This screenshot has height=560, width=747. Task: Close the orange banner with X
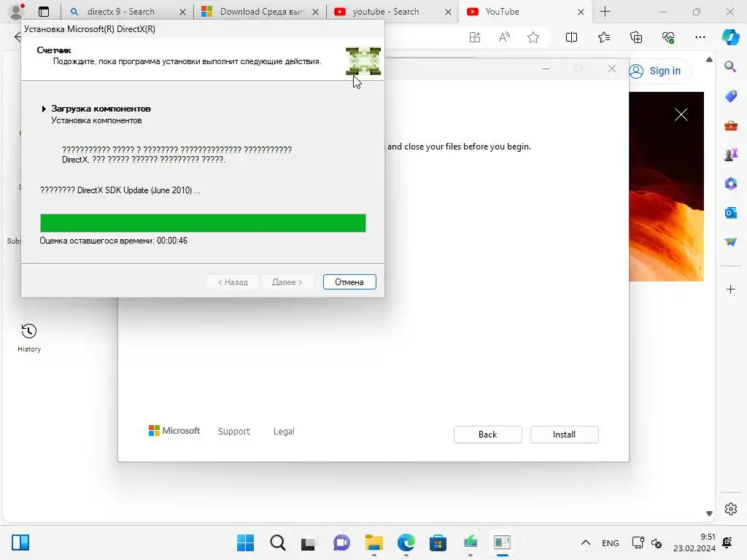tap(681, 114)
